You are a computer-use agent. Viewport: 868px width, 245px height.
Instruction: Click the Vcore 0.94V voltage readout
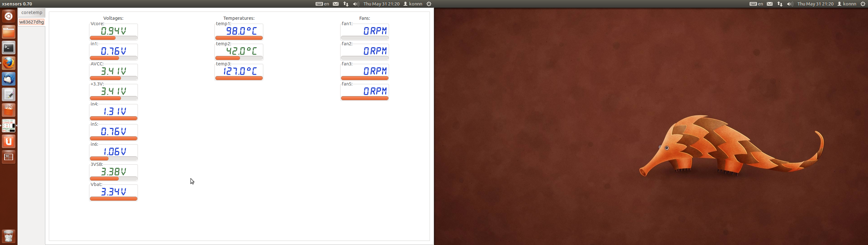(114, 31)
